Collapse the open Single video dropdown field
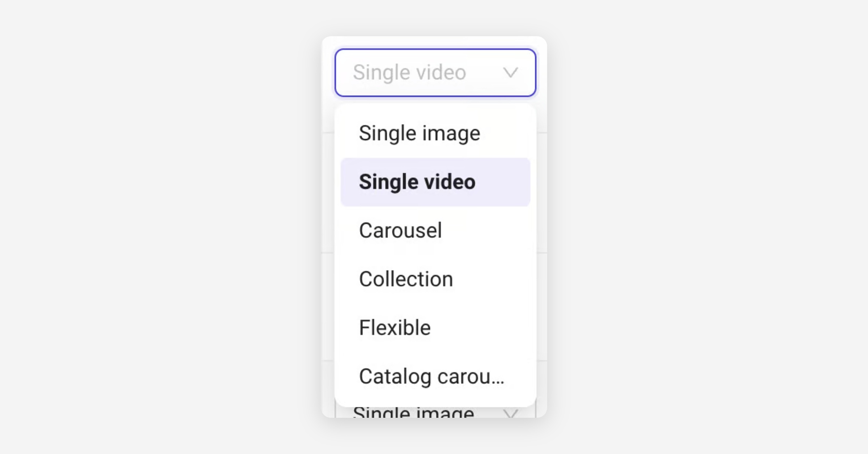The height and width of the screenshot is (454, 868). tap(435, 73)
